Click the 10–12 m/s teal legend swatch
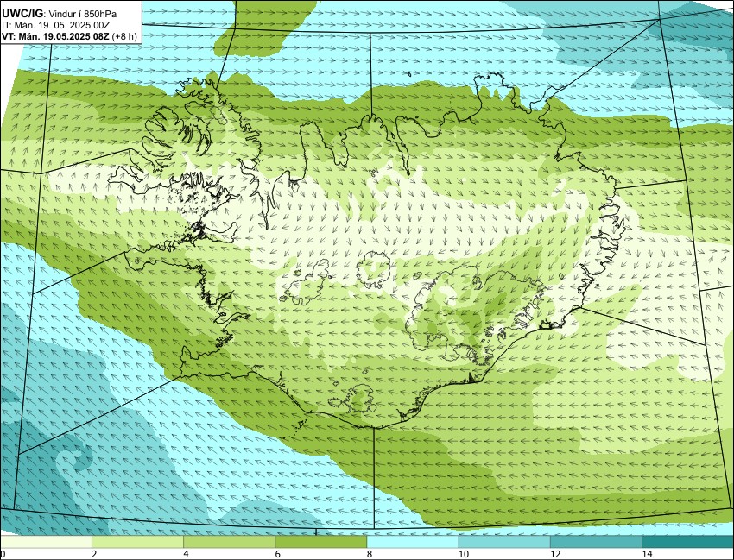 pos(504,542)
